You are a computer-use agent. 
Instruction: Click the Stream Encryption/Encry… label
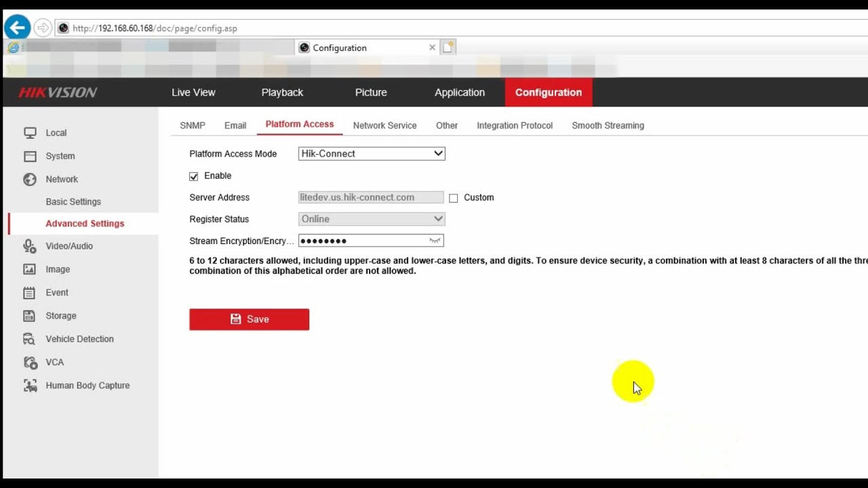click(x=242, y=241)
